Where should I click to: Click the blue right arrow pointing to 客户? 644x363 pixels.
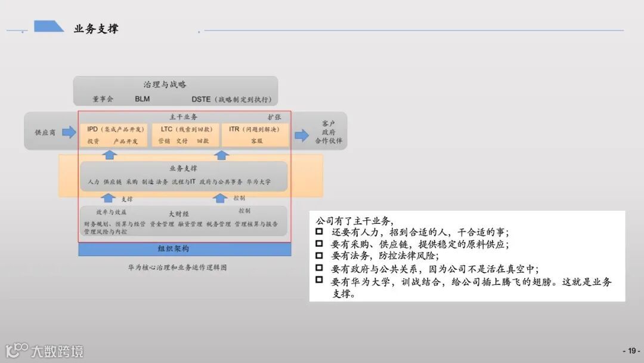[302, 136]
